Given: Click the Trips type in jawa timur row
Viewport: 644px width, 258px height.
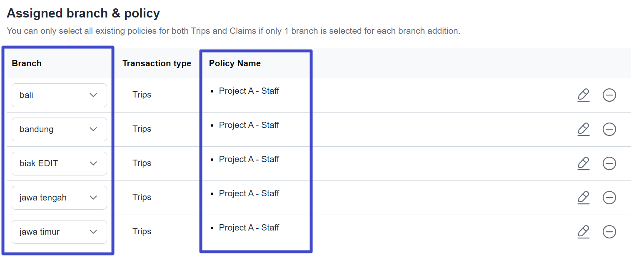Looking at the screenshot, I should tap(142, 231).
